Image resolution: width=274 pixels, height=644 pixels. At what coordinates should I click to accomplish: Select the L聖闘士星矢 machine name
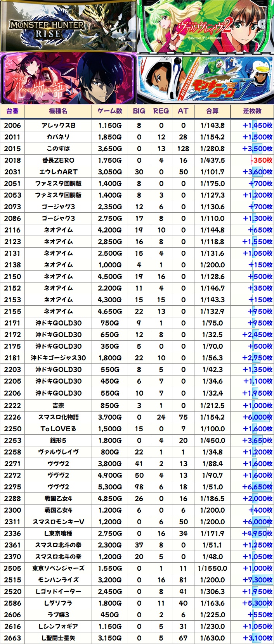click(58, 638)
